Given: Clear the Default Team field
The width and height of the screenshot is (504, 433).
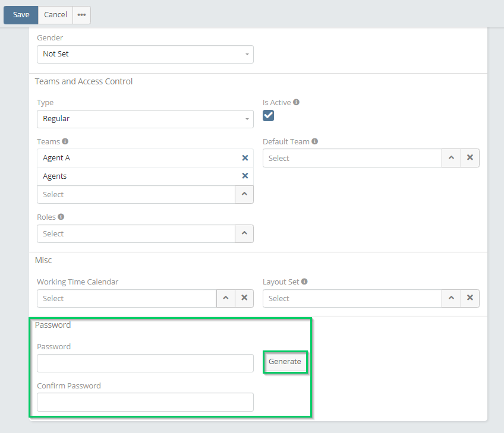Looking at the screenshot, I should 470,158.
